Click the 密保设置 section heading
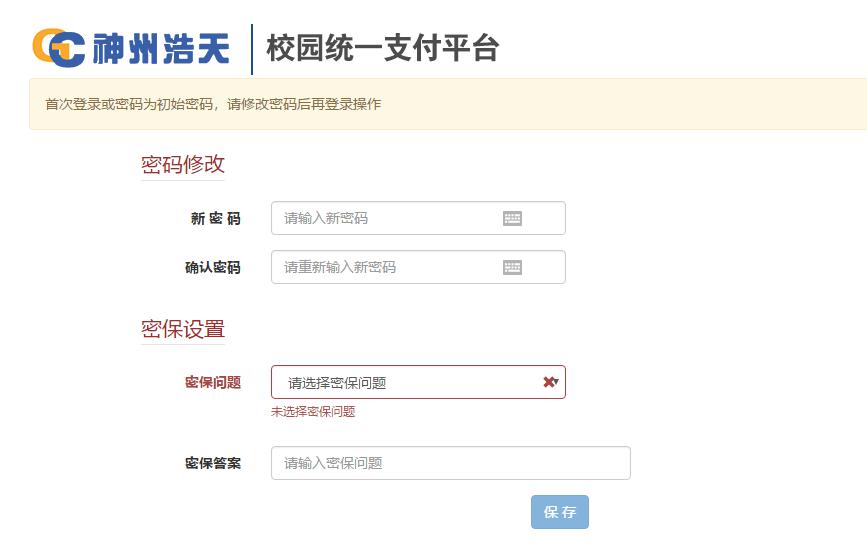This screenshot has height=541, width=867. [183, 329]
